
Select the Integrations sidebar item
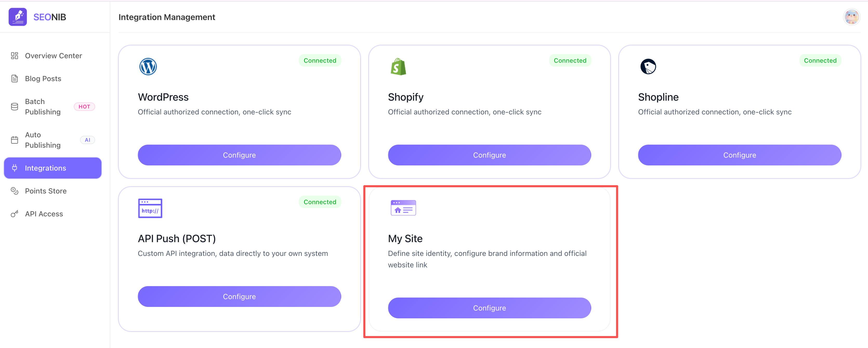52,168
